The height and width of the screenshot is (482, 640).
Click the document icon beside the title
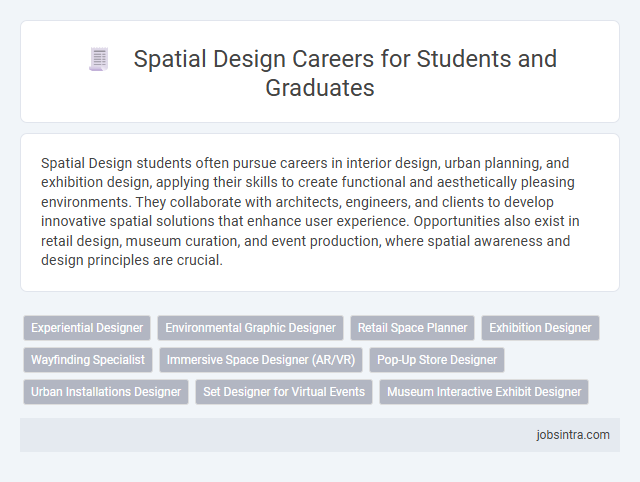tap(99, 59)
